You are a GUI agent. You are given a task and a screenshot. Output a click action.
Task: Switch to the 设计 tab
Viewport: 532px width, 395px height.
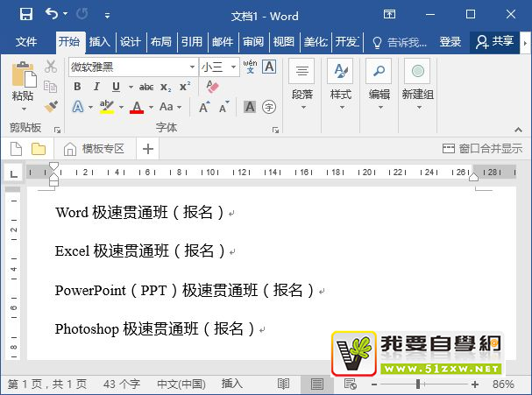coord(131,42)
